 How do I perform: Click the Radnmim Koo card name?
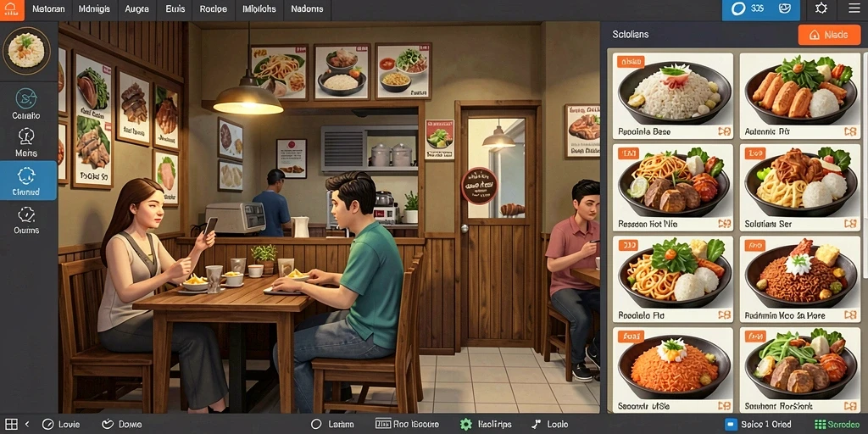point(785,315)
